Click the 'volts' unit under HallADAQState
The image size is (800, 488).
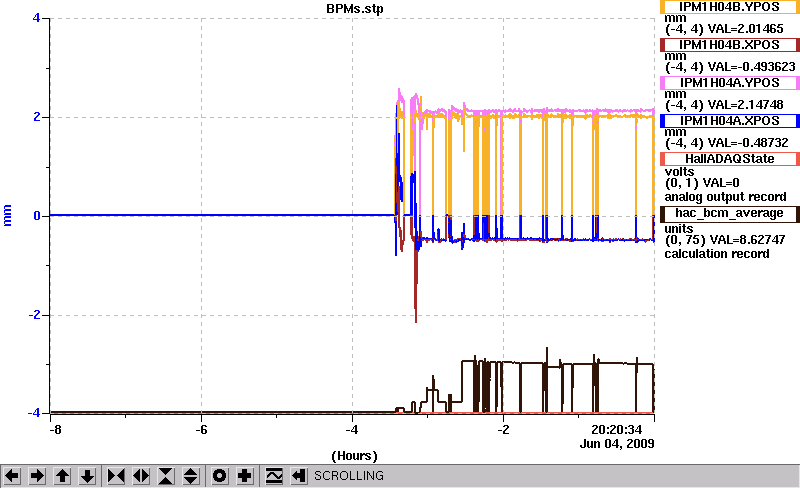pyautogui.click(x=680, y=172)
